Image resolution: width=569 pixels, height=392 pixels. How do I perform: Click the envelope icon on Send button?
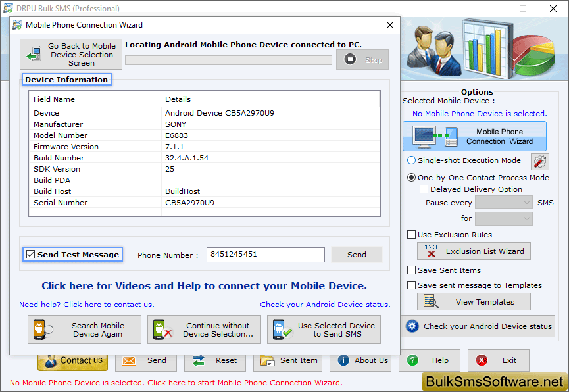click(x=129, y=361)
